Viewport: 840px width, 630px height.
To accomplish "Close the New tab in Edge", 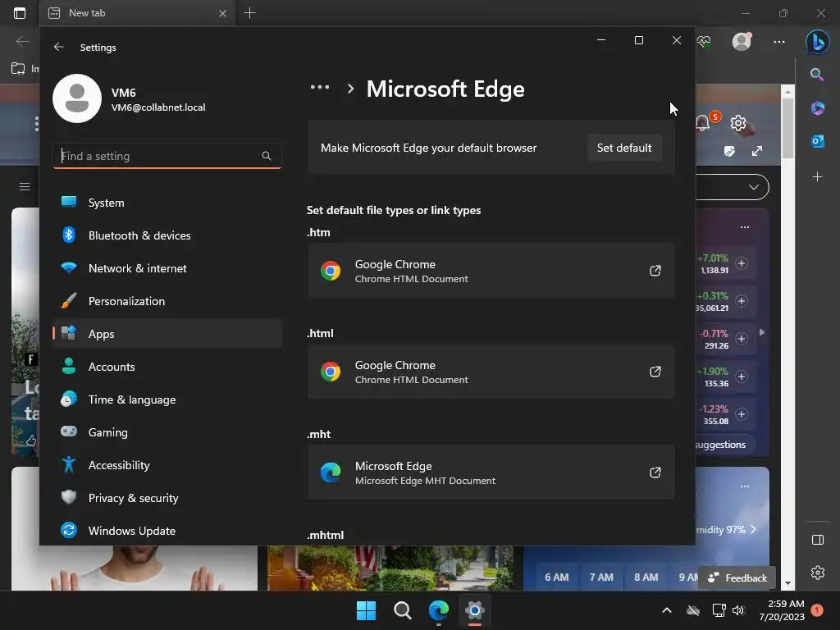I will (x=222, y=13).
